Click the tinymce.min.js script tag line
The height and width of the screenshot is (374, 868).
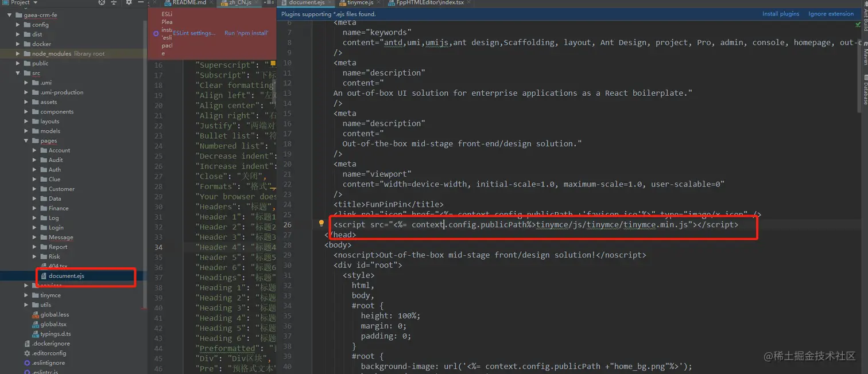(536, 225)
